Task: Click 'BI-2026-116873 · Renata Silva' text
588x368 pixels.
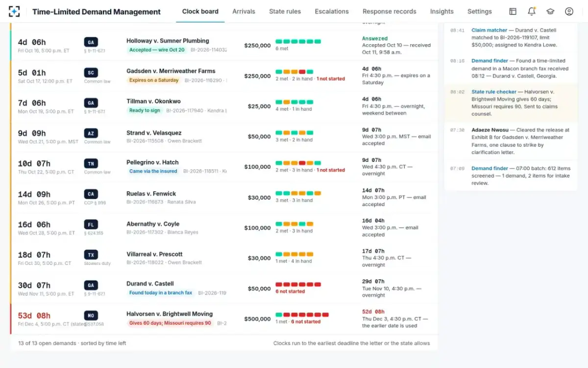Action: click(x=161, y=202)
